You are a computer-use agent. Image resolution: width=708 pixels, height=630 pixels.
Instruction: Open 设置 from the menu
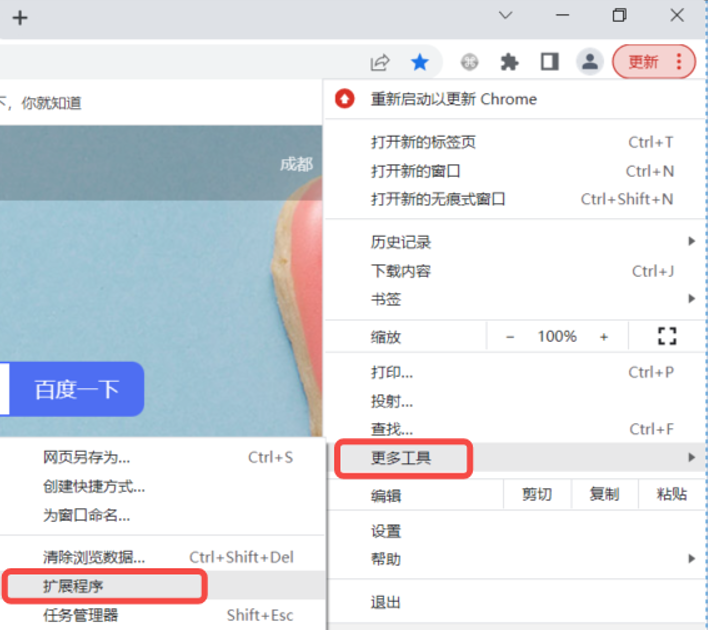point(515,531)
